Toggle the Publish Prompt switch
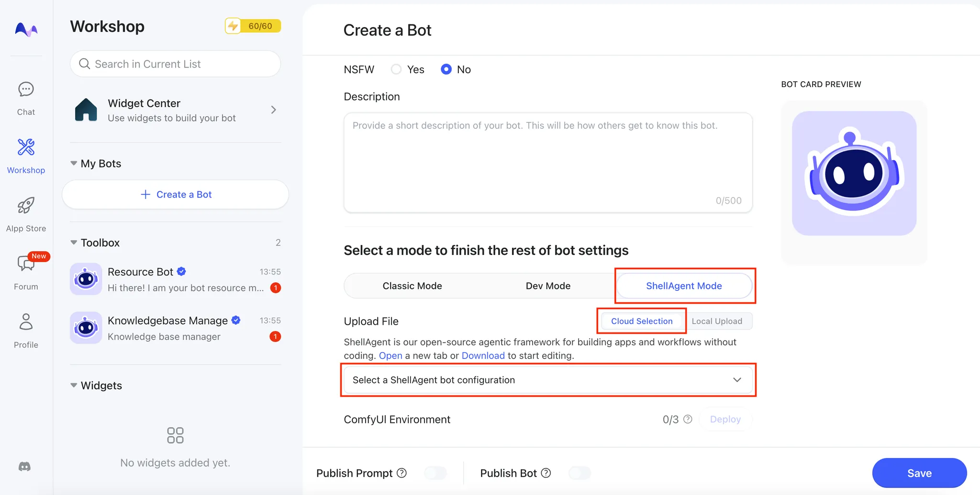Screen dimensions: 980x495 tap(435, 473)
